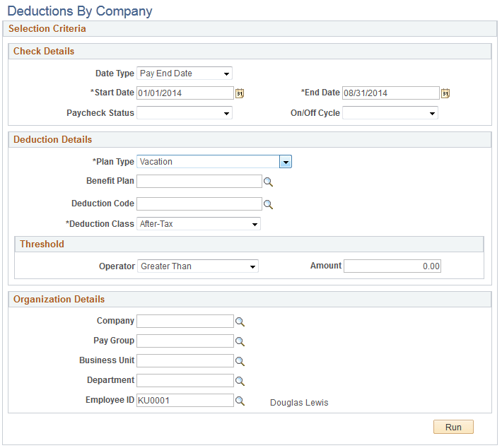Focus the threshold Amount field
Screen dimensions: 502x448
[x=392, y=266]
